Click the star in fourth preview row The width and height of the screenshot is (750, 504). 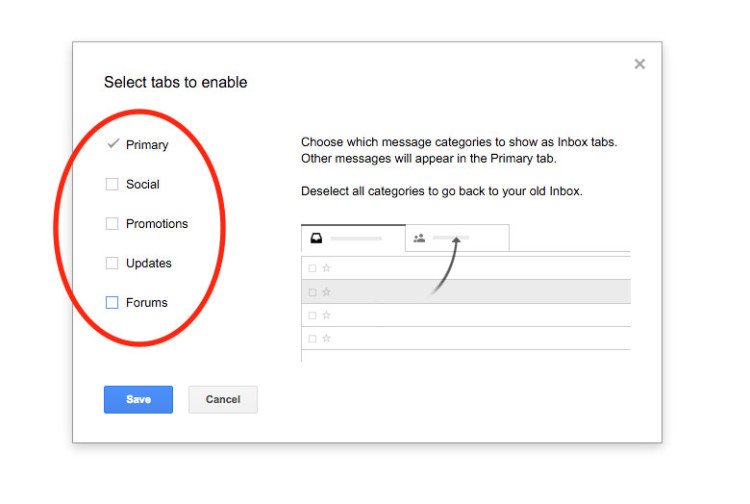point(326,339)
